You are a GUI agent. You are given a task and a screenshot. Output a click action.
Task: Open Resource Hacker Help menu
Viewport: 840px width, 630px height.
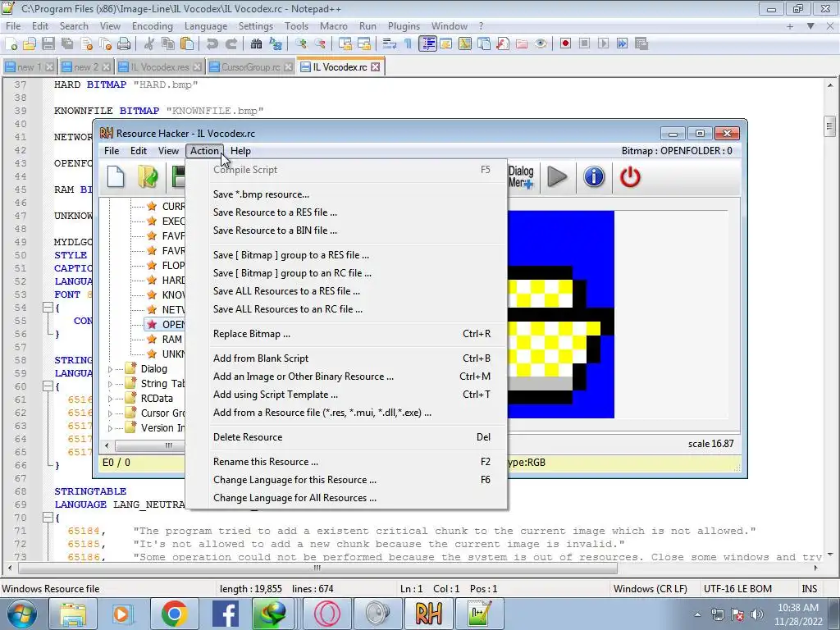(x=240, y=151)
